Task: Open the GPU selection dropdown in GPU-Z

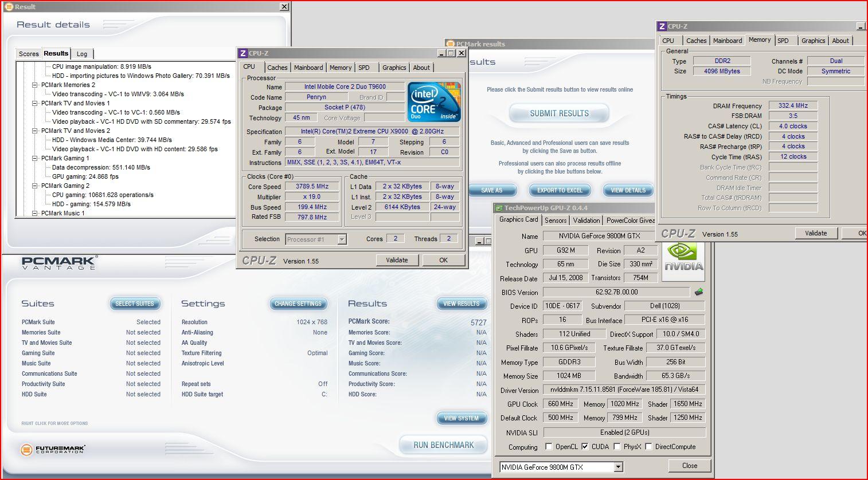Action: point(618,467)
